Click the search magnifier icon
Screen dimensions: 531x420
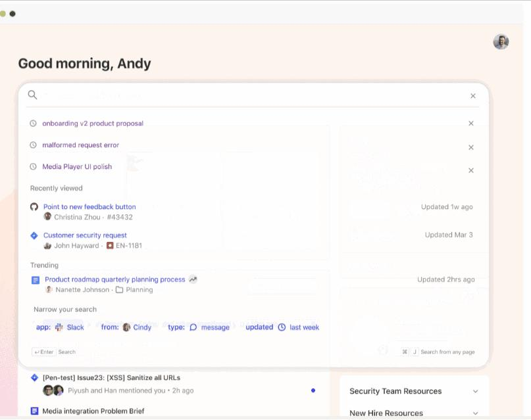click(x=32, y=95)
